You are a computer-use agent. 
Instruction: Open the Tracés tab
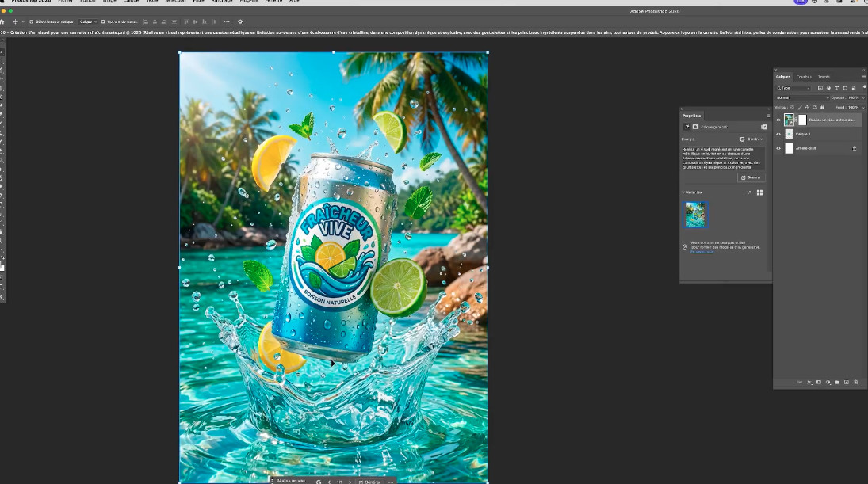tap(824, 77)
